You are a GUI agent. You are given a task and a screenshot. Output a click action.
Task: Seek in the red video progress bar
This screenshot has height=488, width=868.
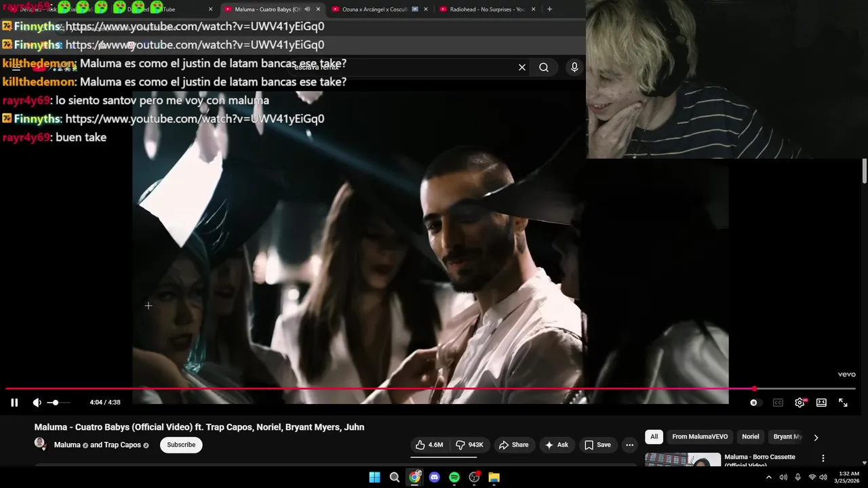[x=431, y=388]
